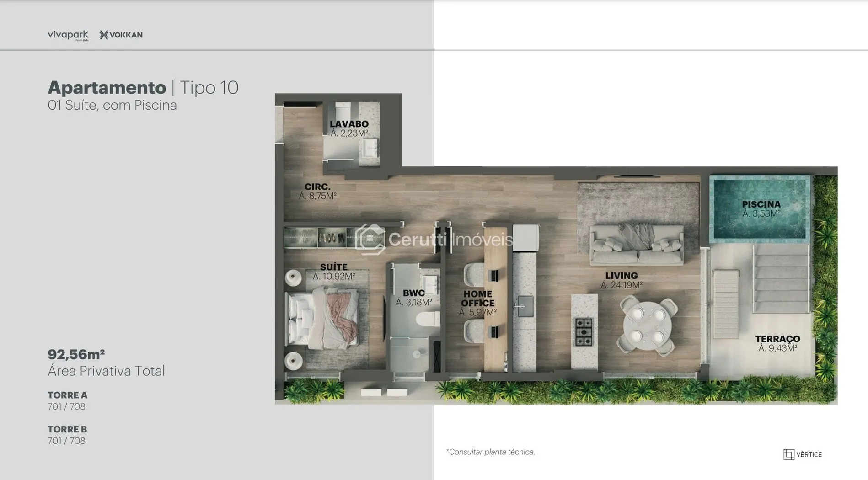Select the sofa in the living room
Screen dimensions: 868x480
[x=637, y=245]
